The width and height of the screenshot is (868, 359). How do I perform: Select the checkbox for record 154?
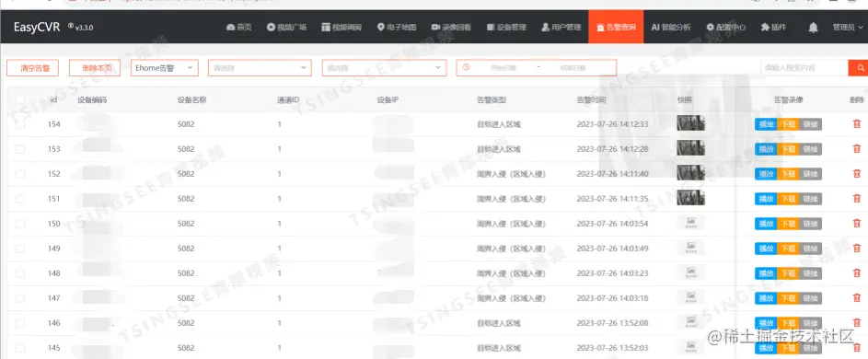tap(20, 124)
